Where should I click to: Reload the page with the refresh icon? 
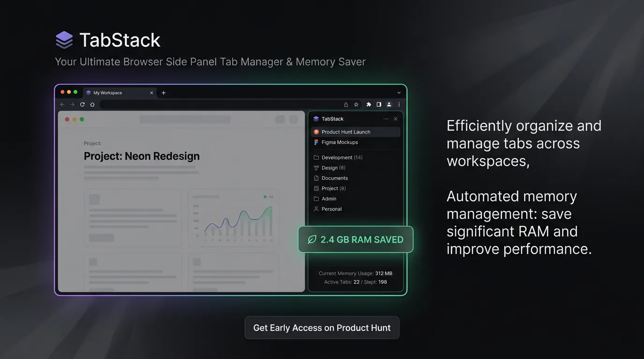tap(82, 105)
